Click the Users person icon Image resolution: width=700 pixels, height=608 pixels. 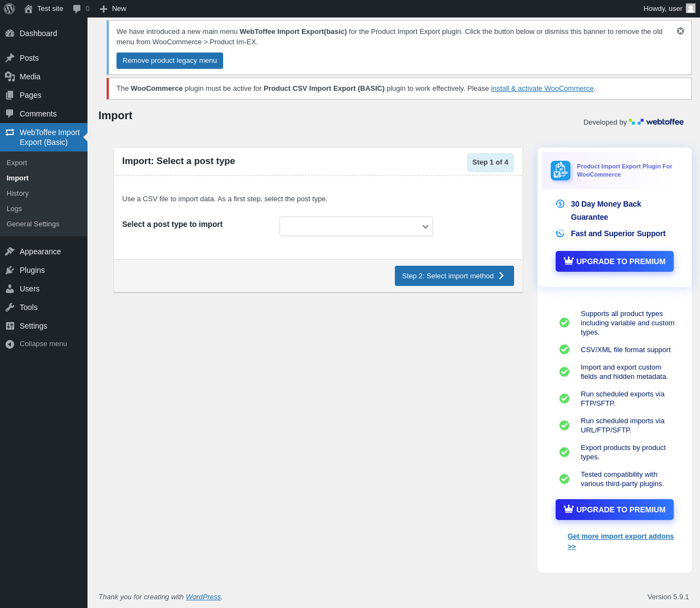[10, 289]
